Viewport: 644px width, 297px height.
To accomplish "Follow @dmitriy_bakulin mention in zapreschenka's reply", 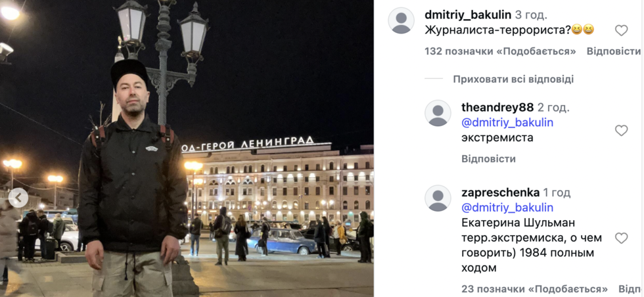I will (x=507, y=208).
